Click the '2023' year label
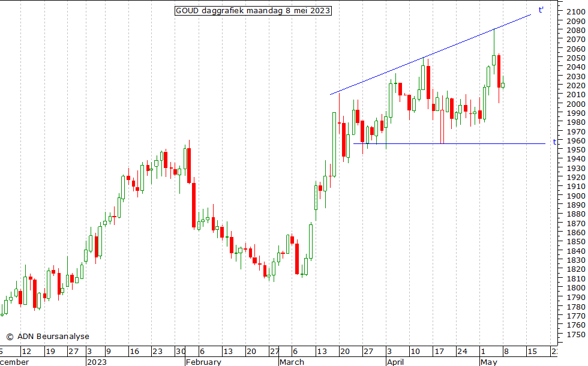Screen dimensions: 588x366 pyautogui.click(x=97, y=362)
